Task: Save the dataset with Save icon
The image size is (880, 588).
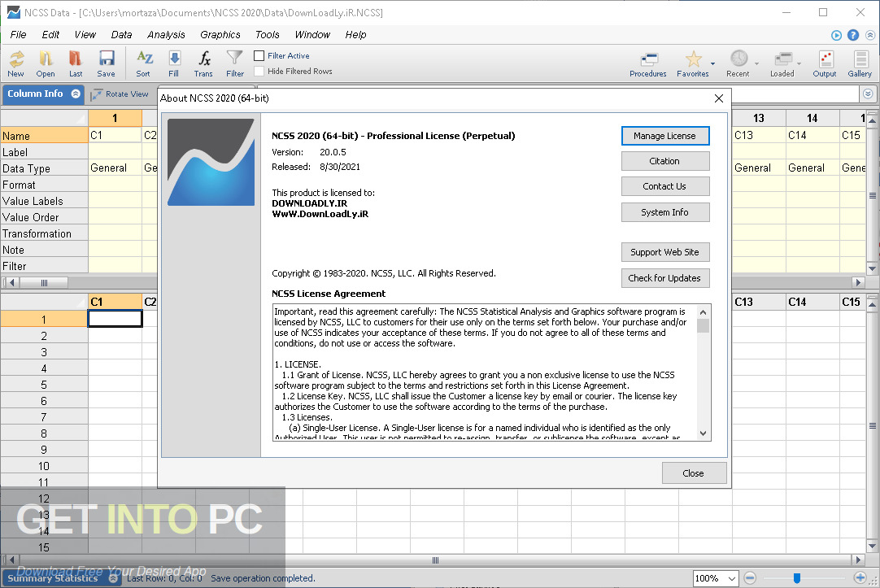Action: point(106,63)
